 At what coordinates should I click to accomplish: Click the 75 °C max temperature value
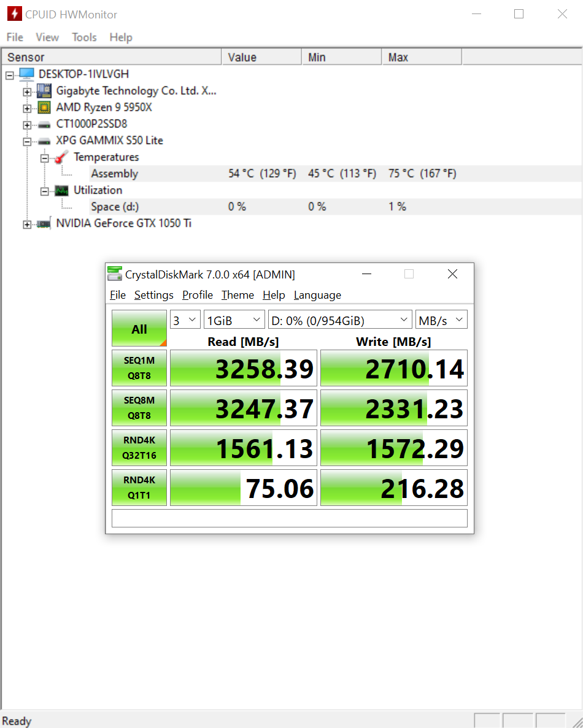[422, 174]
